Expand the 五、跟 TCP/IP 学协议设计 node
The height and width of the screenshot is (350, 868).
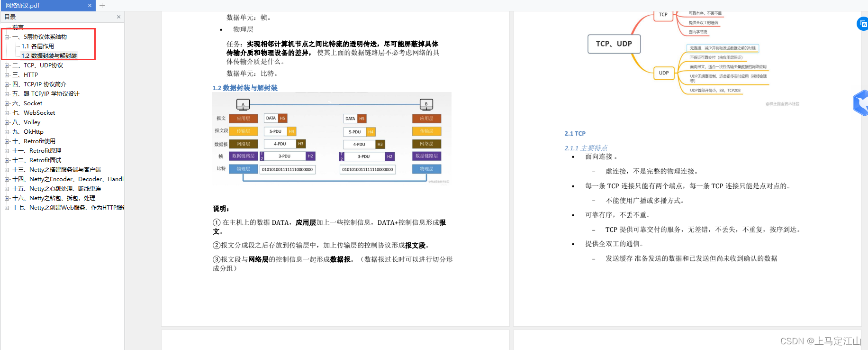click(x=7, y=94)
